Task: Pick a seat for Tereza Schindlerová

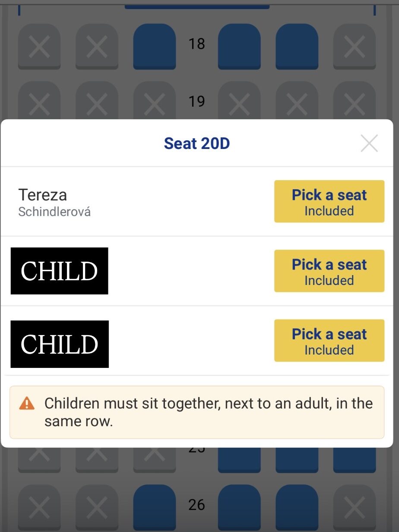Action: (329, 202)
